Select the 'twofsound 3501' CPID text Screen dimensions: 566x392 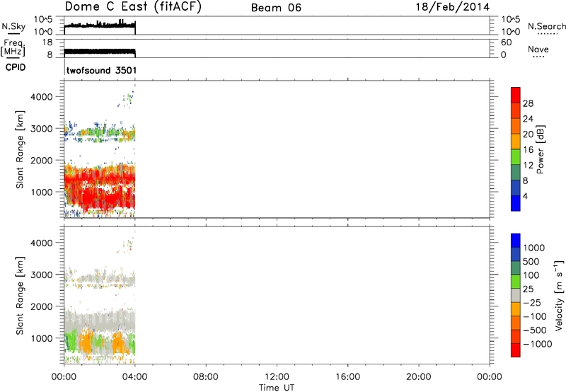101,70
